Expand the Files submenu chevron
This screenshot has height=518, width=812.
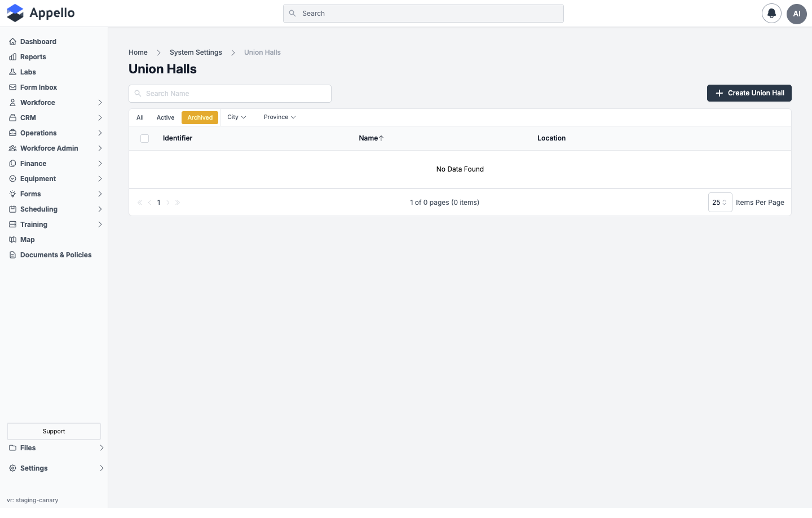101,448
